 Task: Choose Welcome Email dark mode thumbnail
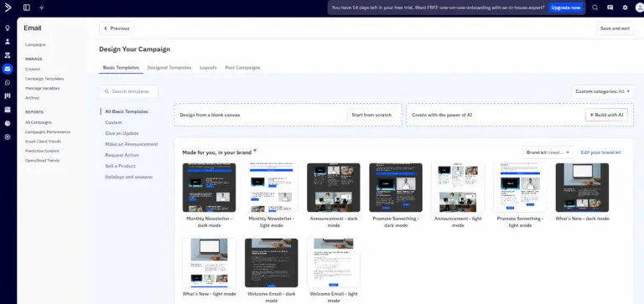pos(272,263)
